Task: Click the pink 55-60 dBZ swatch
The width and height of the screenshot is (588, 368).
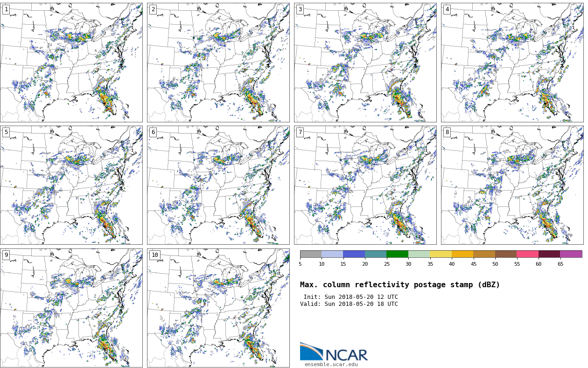Action: pyautogui.click(x=527, y=254)
